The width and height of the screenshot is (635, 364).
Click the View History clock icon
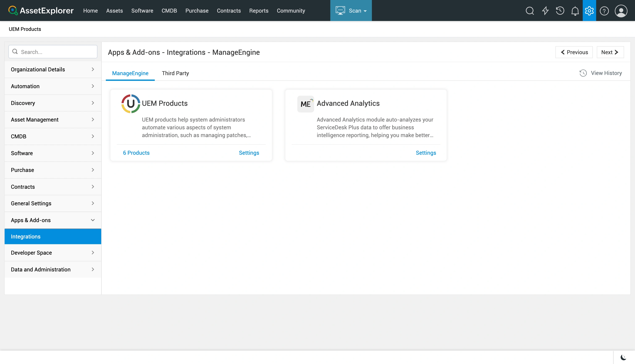click(x=583, y=73)
